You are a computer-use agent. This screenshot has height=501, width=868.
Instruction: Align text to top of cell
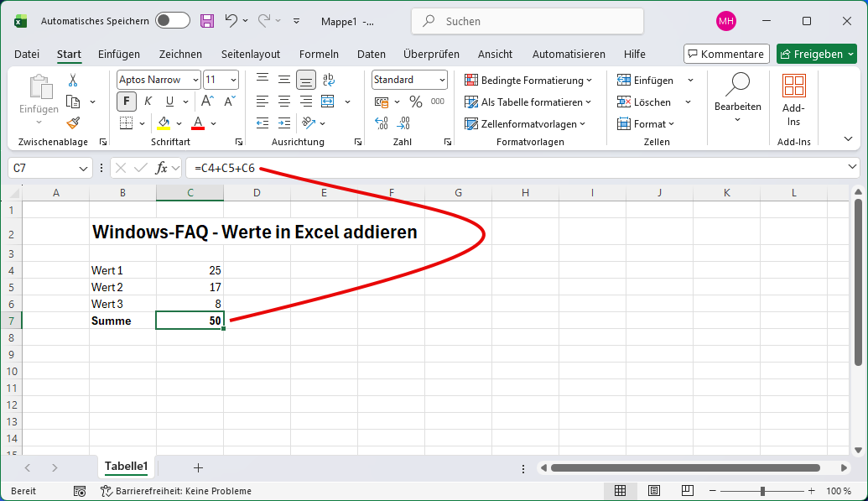(262, 80)
